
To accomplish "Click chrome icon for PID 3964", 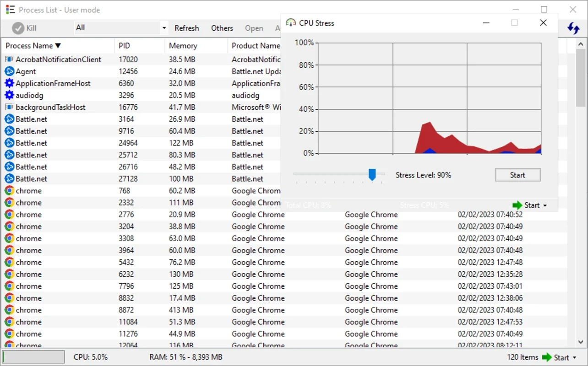I will pos(9,250).
